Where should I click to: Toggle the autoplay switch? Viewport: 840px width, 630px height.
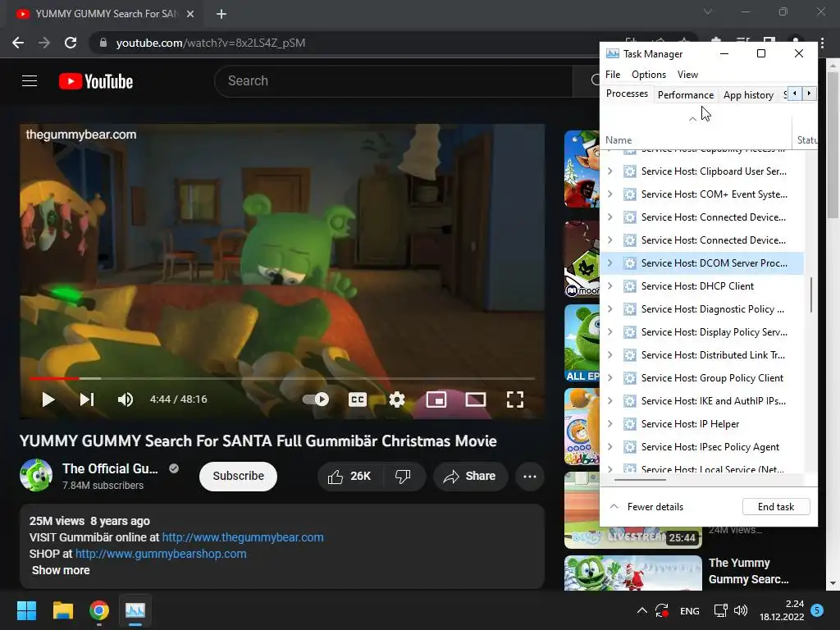point(316,399)
